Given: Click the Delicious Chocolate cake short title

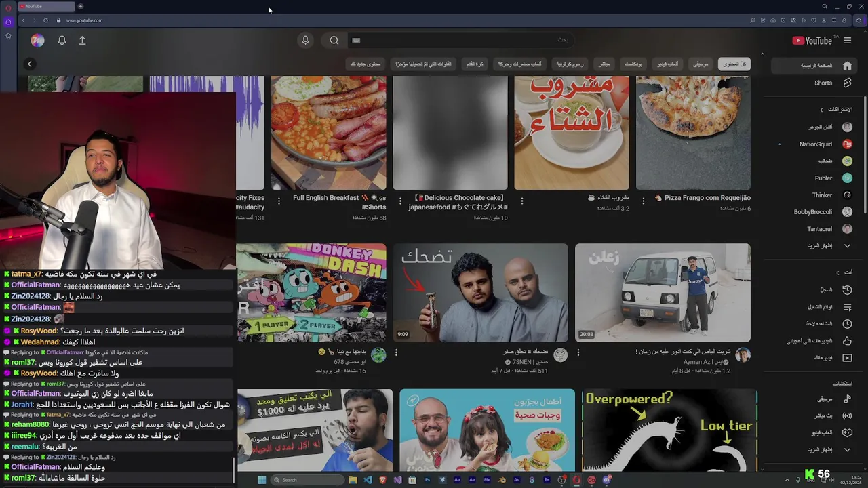Looking at the screenshot, I should tap(458, 203).
